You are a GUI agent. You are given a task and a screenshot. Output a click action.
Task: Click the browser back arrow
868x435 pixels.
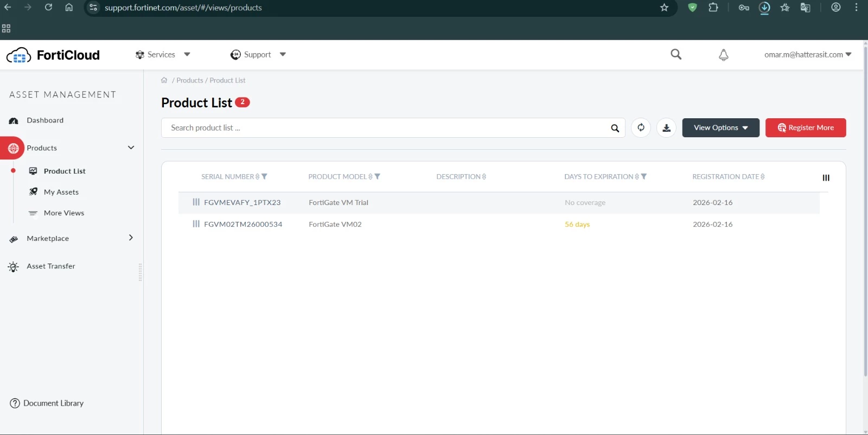click(8, 8)
